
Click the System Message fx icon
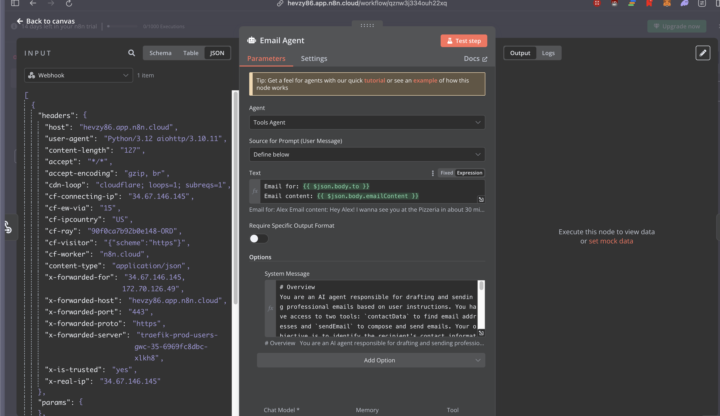pos(270,308)
